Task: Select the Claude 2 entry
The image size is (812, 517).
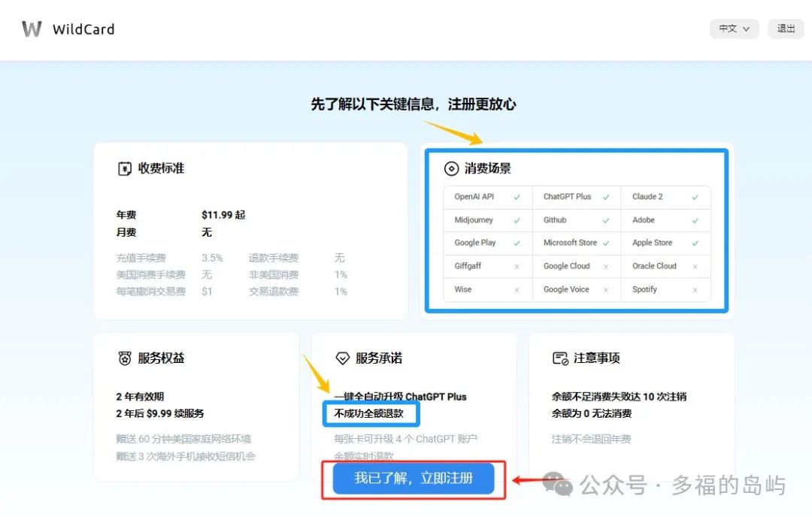Action: click(x=647, y=197)
